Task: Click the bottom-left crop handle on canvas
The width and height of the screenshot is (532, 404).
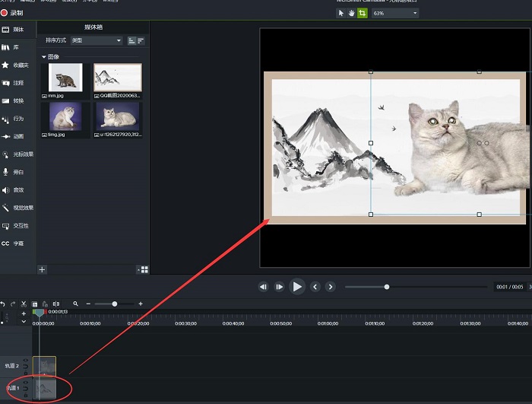Action: 371,215
